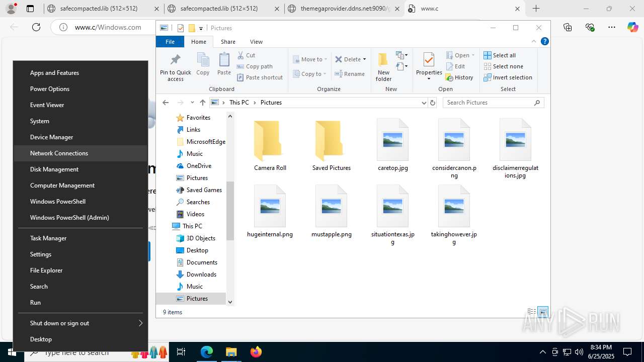Open Firefox from the taskbar
Screen dimensions: 644x362
tap(256, 352)
